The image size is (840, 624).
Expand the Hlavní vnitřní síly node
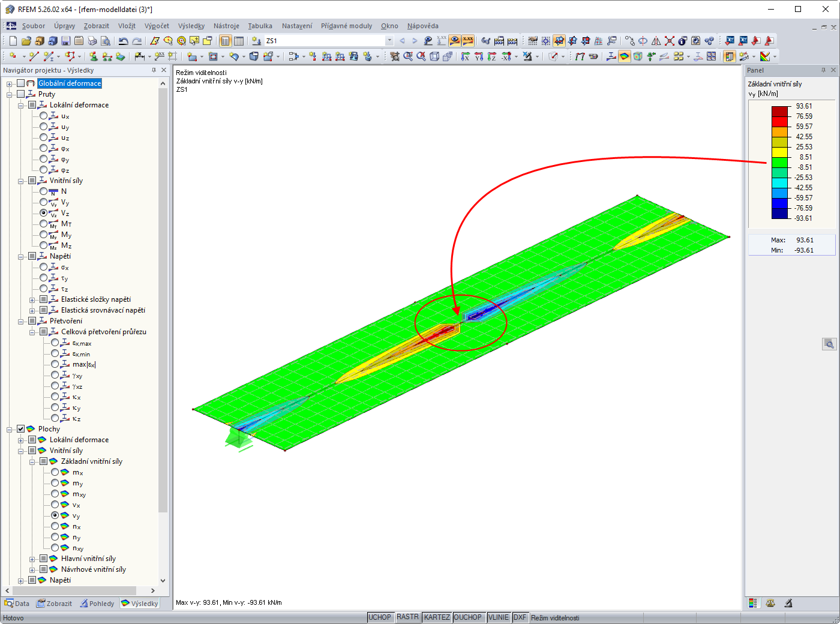click(x=32, y=559)
